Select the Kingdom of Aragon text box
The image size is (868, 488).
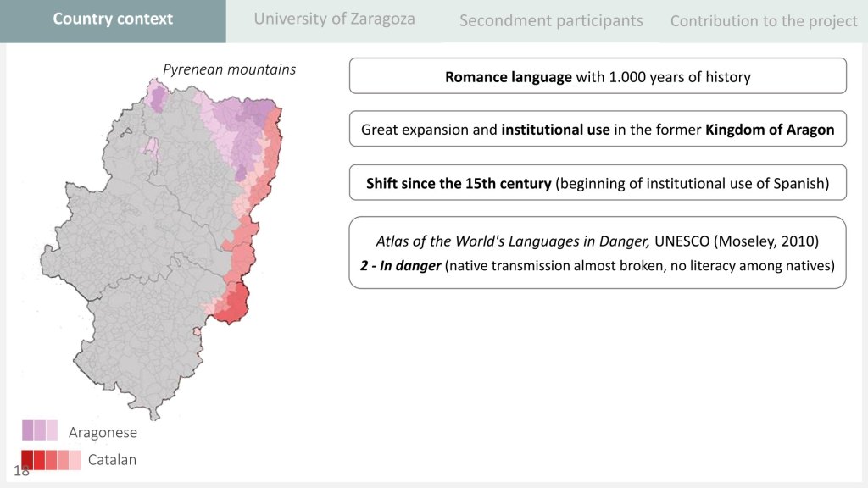coord(598,130)
